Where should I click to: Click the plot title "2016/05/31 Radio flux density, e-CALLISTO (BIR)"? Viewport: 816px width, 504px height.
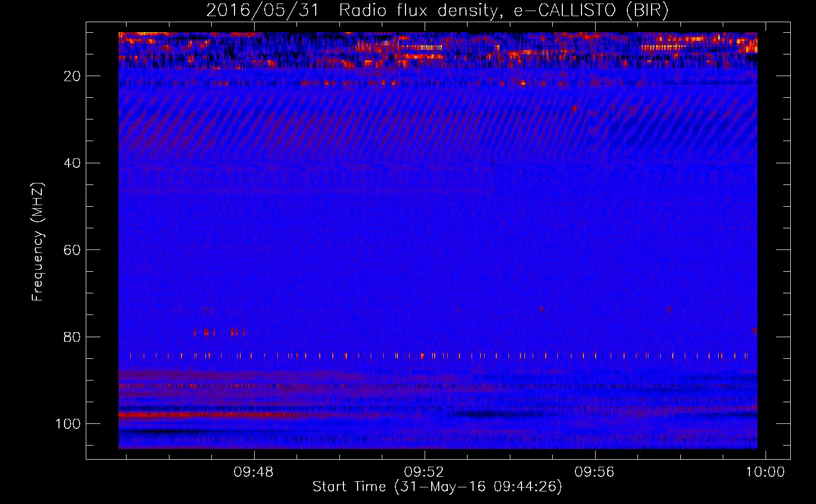(437, 11)
